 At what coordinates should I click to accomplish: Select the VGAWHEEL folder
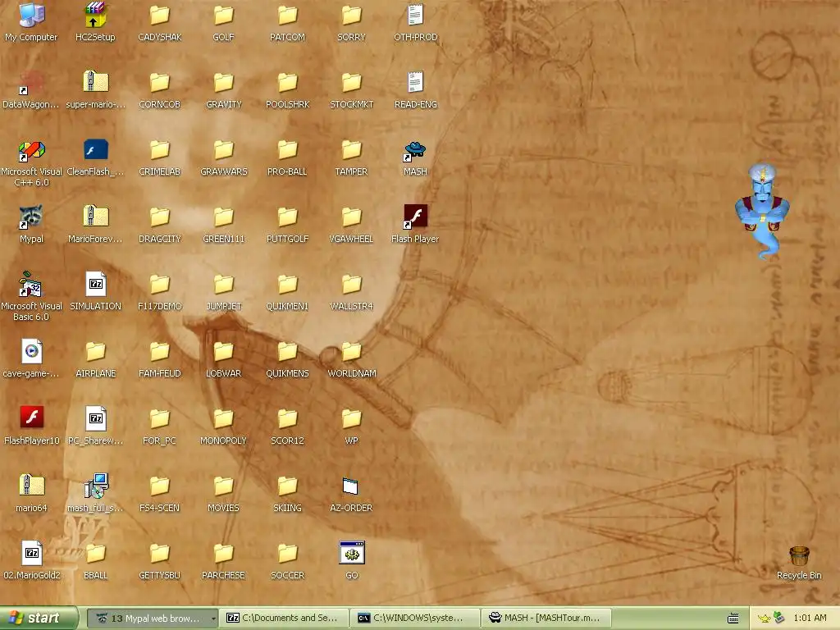click(351, 217)
